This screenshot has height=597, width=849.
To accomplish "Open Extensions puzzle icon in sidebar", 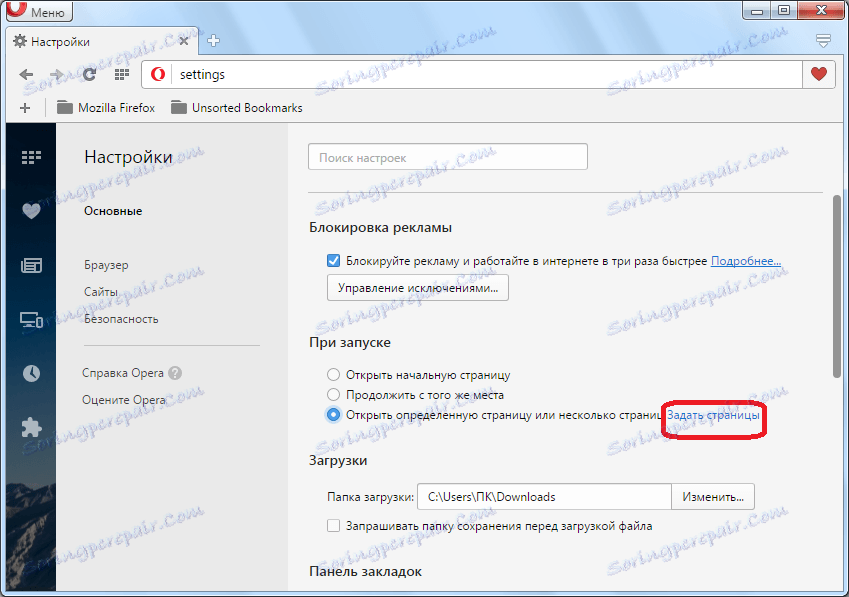I will pos(31,428).
